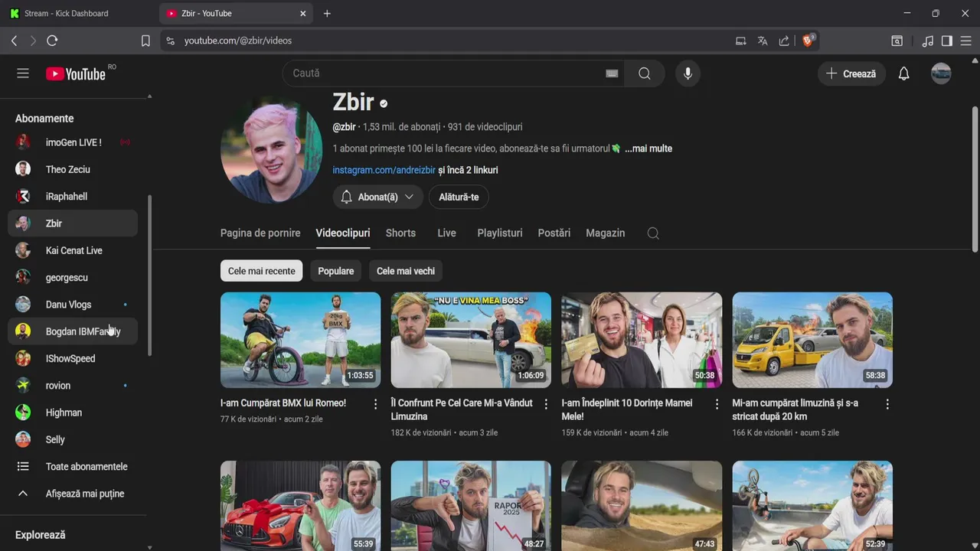Toggle the browser sidebar panel icon
980x551 pixels.
coord(947,41)
